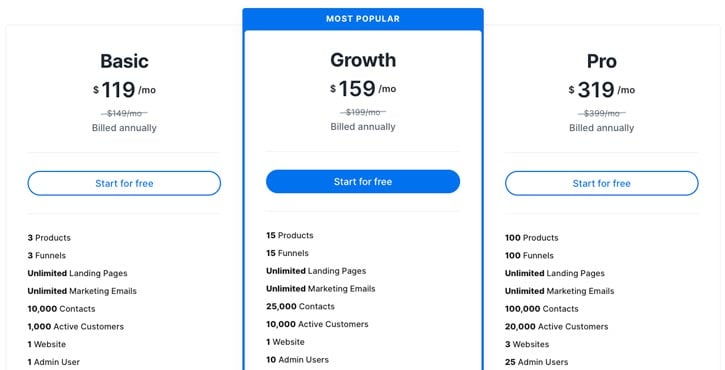Click the 100 Products feature line
Image resolution: width=725 pixels, height=370 pixels.
532,238
